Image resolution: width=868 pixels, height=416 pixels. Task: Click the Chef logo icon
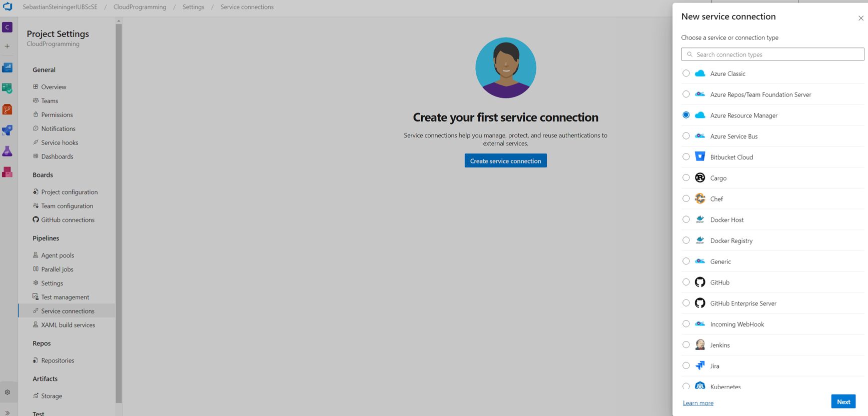tap(700, 198)
